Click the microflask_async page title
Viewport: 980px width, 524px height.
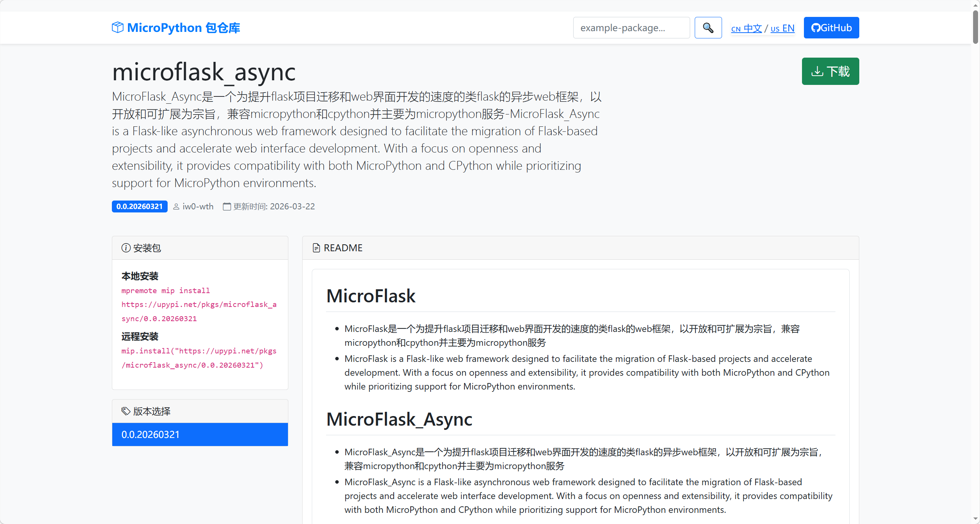204,72
